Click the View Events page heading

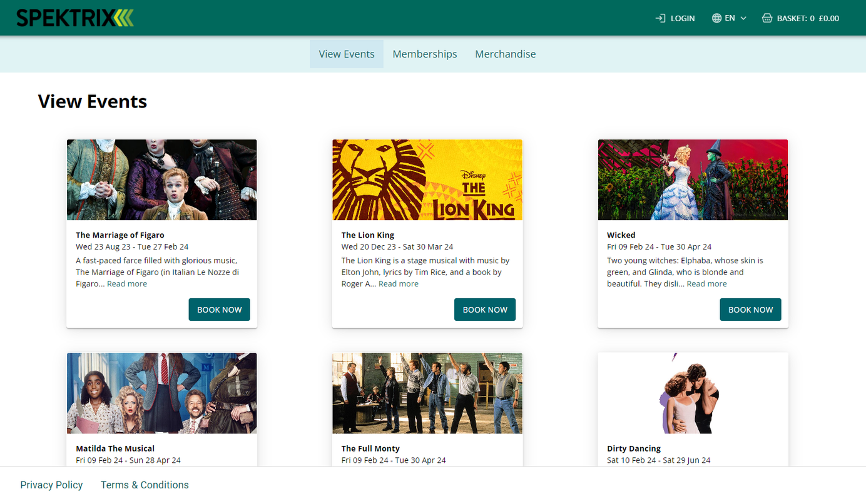click(x=93, y=101)
